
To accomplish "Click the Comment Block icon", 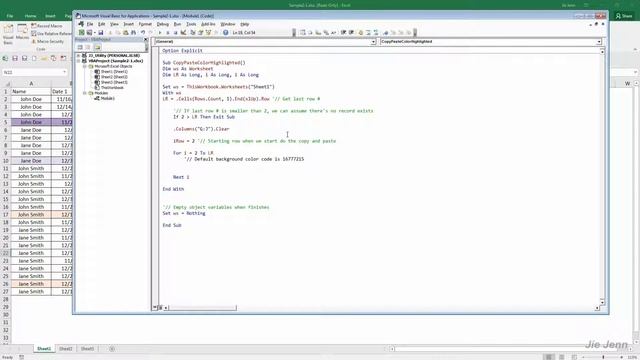I will [368, 33].
